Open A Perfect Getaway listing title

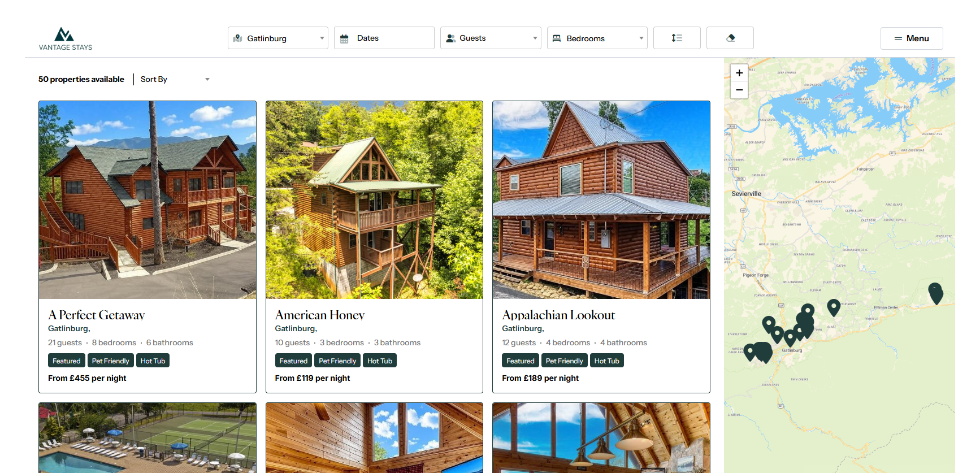97,315
